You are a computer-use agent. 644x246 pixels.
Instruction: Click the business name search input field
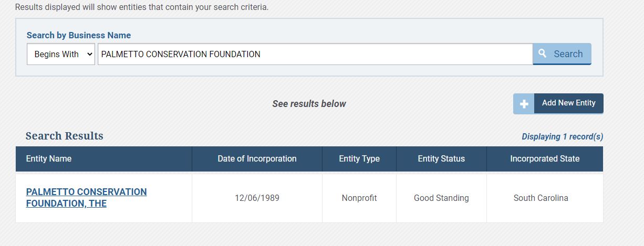[x=315, y=54]
